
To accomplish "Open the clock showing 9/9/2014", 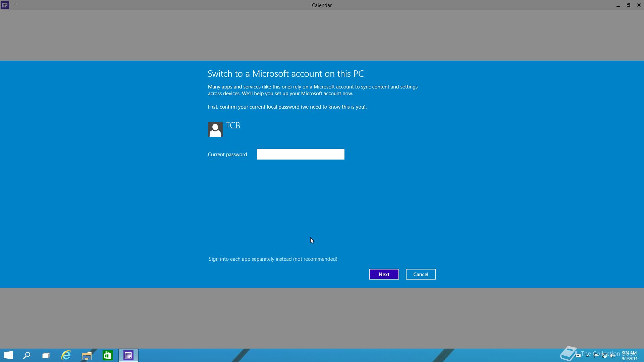I will [629, 356].
